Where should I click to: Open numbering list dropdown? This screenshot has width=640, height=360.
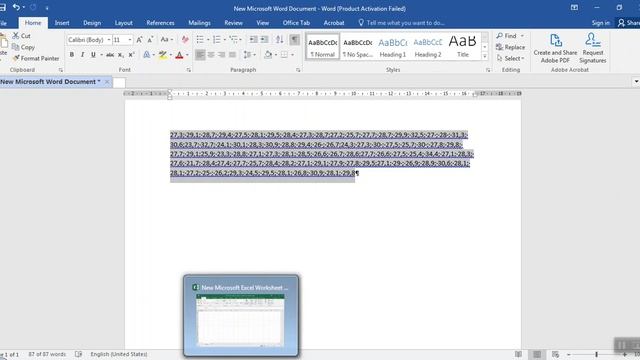pyautogui.click(x=224, y=40)
